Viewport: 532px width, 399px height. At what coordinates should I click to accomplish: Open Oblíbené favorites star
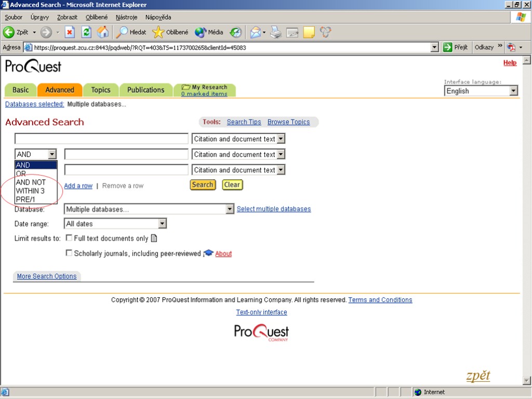tap(158, 32)
